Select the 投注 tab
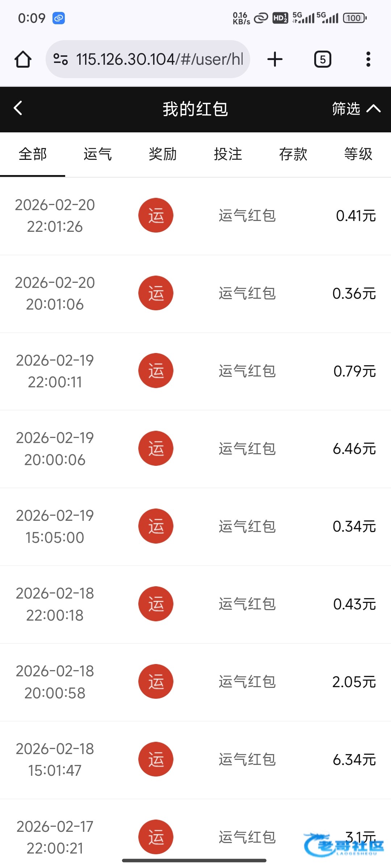 click(228, 154)
